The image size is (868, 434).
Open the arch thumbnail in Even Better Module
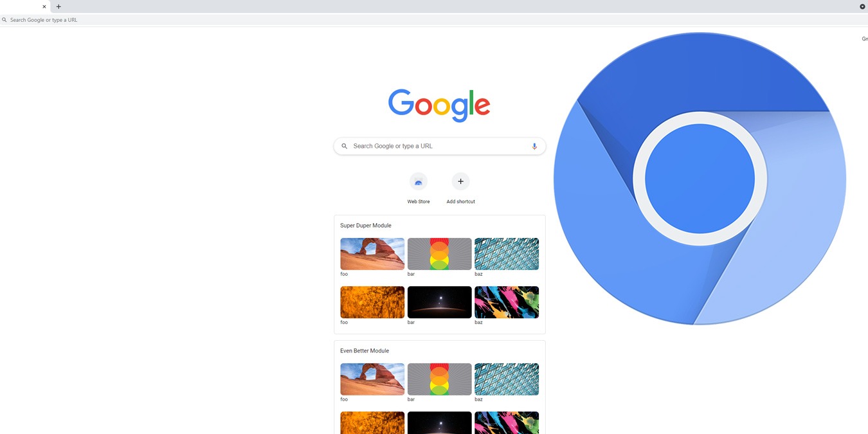click(372, 379)
